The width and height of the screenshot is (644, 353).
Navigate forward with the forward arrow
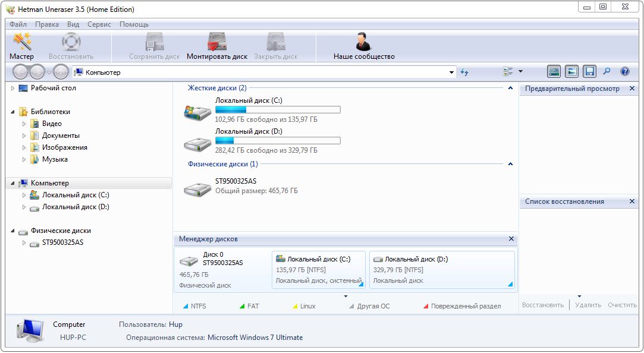coord(37,73)
